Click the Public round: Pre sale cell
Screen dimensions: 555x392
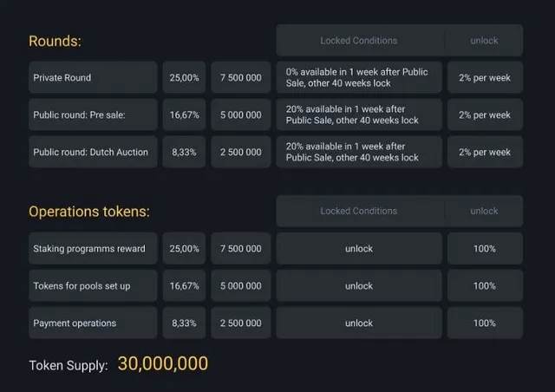tap(93, 114)
